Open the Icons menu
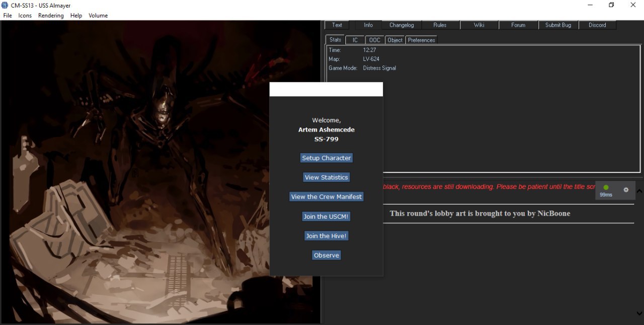Viewport: 644px width, 325px height. tap(25, 16)
